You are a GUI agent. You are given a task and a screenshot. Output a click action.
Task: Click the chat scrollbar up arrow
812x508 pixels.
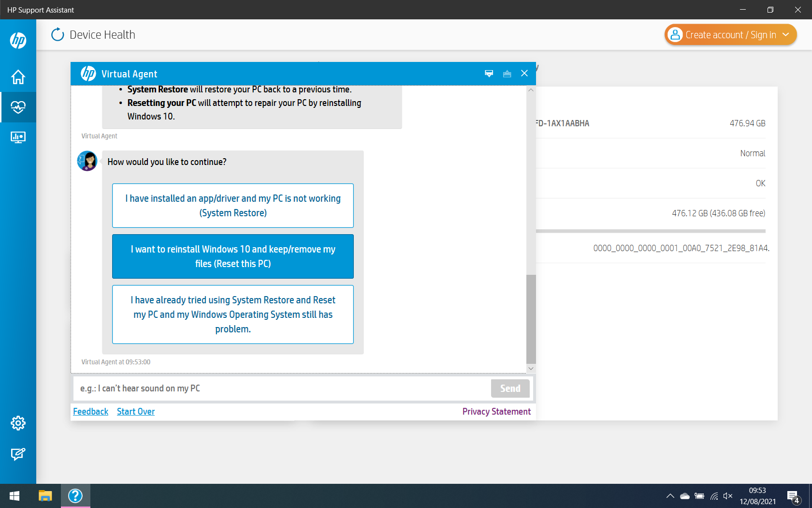531,90
